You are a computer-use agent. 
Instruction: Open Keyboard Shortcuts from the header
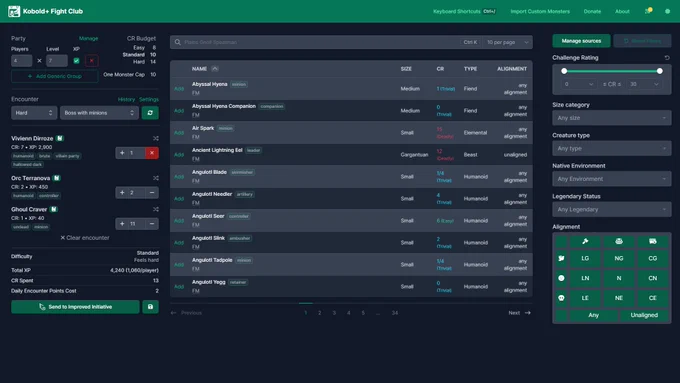(464, 11)
